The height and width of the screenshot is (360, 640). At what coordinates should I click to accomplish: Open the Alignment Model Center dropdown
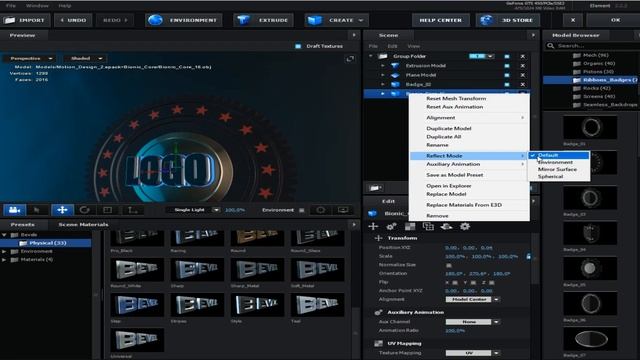coord(472,299)
